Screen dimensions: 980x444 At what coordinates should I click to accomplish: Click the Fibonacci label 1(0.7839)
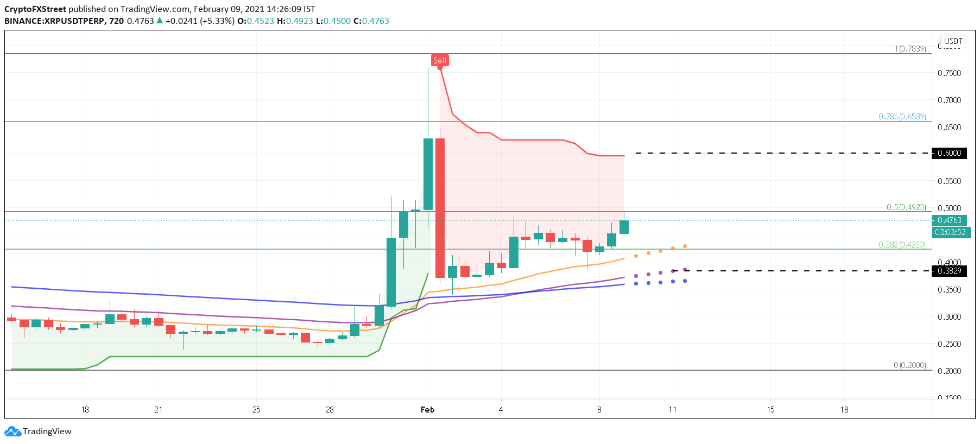tap(911, 49)
